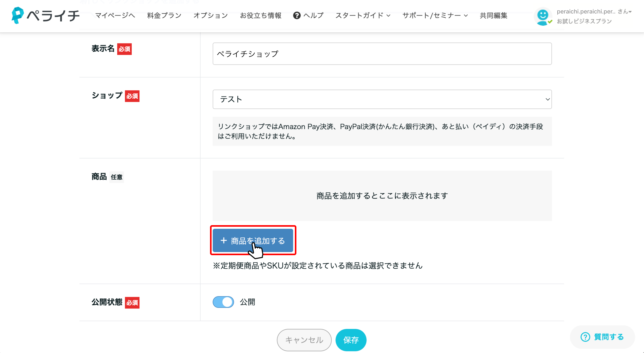Open the ショップ dropdown showing テスト
This screenshot has height=353, width=644.
[382, 99]
